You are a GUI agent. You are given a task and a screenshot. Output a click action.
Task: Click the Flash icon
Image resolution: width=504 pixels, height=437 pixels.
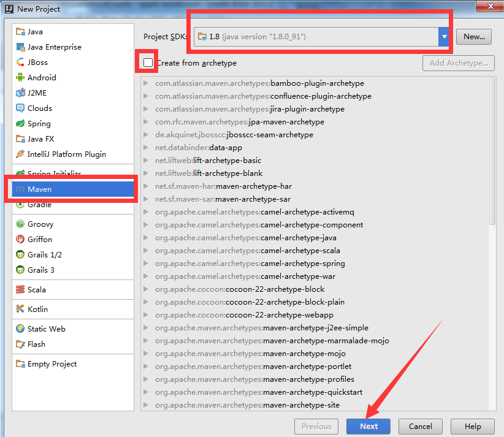20,344
